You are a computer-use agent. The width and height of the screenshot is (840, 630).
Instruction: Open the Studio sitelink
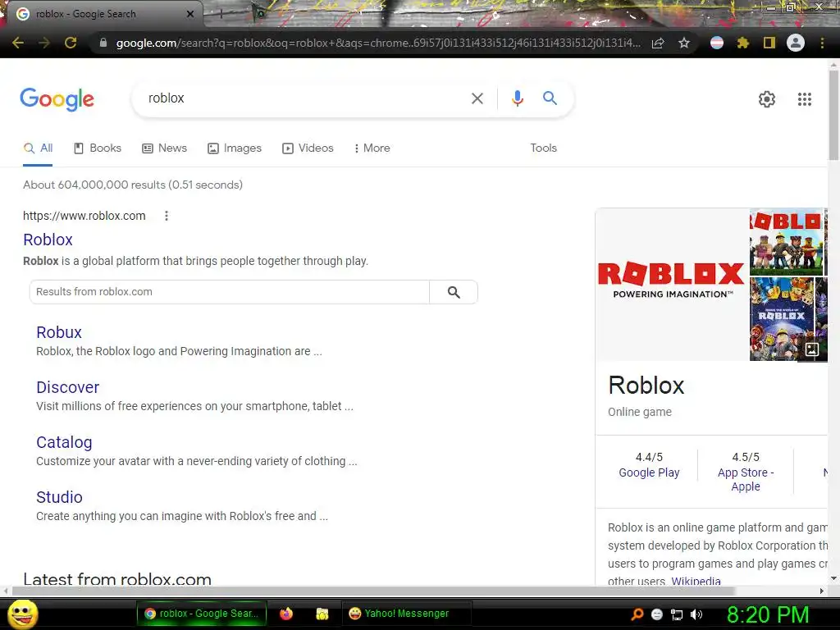[59, 497]
